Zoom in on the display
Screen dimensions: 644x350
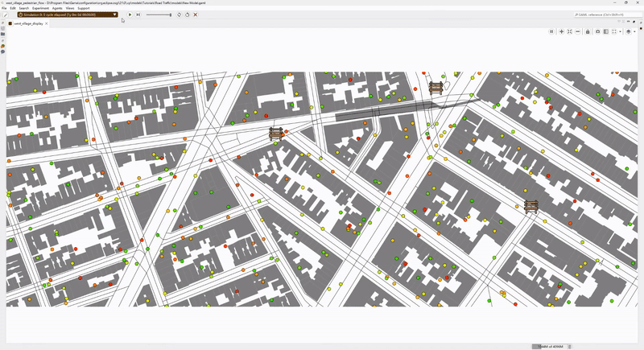click(x=561, y=31)
